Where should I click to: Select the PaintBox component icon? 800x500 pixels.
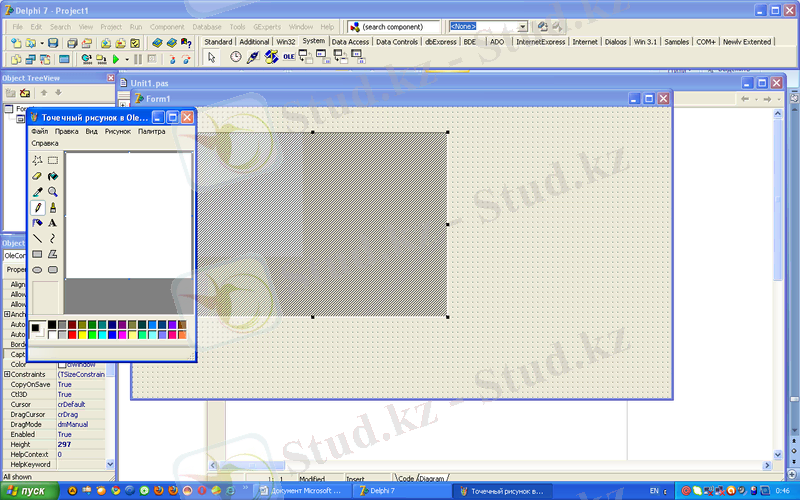click(253, 57)
